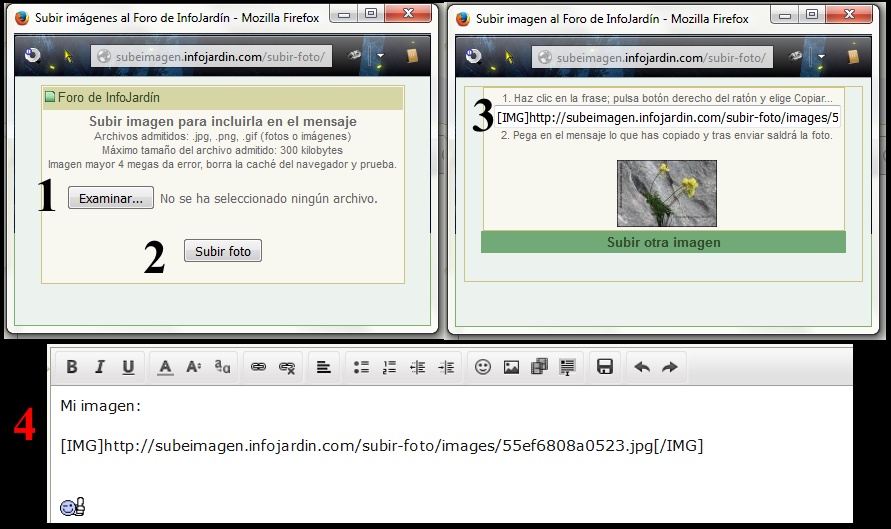The width and height of the screenshot is (891, 529).
Task: Save draft with the floppy disk icon
Action: point(605,367)
